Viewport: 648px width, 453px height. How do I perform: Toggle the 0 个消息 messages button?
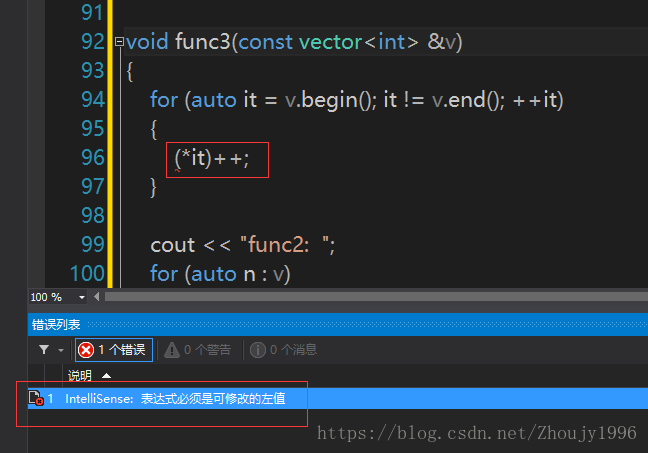pyautogui.click(x=284, y=350)
